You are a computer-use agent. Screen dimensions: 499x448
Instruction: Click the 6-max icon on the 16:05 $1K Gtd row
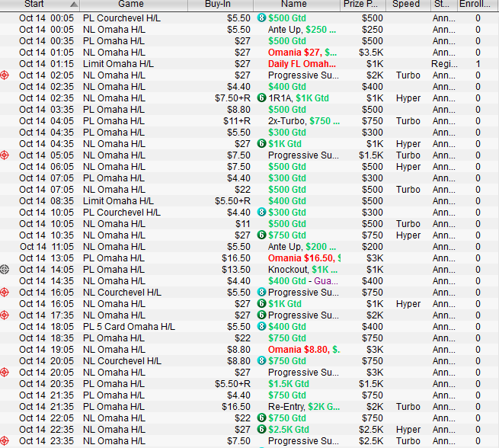[x=261, y=303]
